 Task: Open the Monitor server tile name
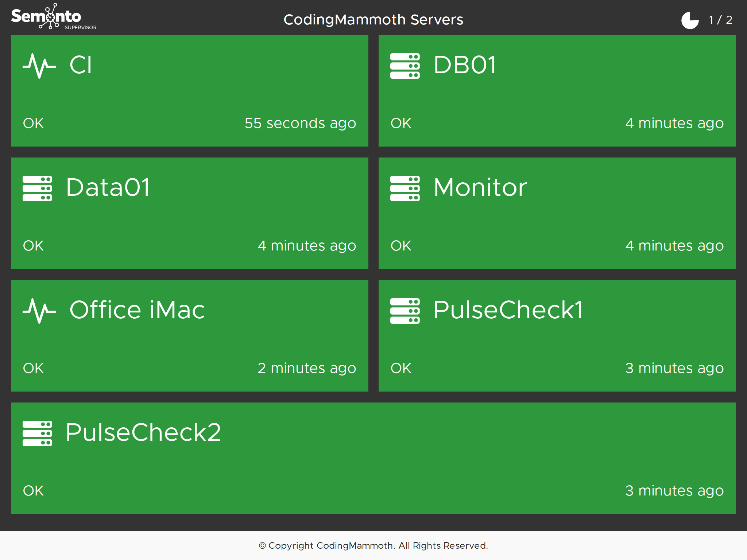click(480, 188)
